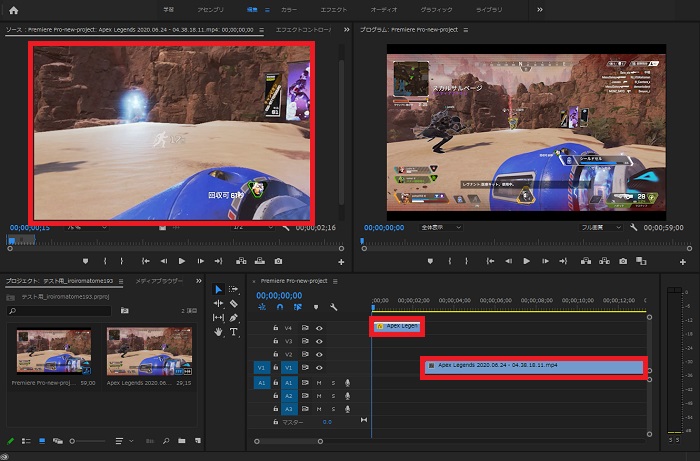Screen dimensions: 700x461
Task: Select the Apex Legends clip on track V1
Action: [534, 368]
